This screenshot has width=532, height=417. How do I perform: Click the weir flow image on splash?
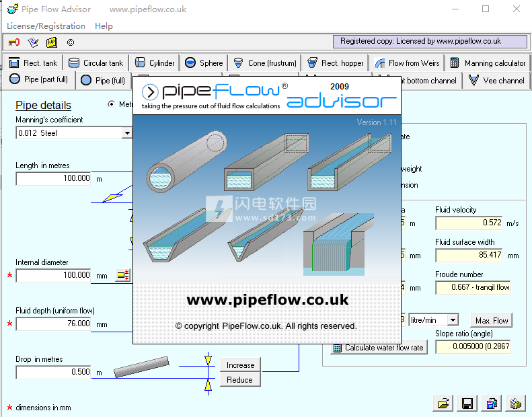tap(338, 244)
